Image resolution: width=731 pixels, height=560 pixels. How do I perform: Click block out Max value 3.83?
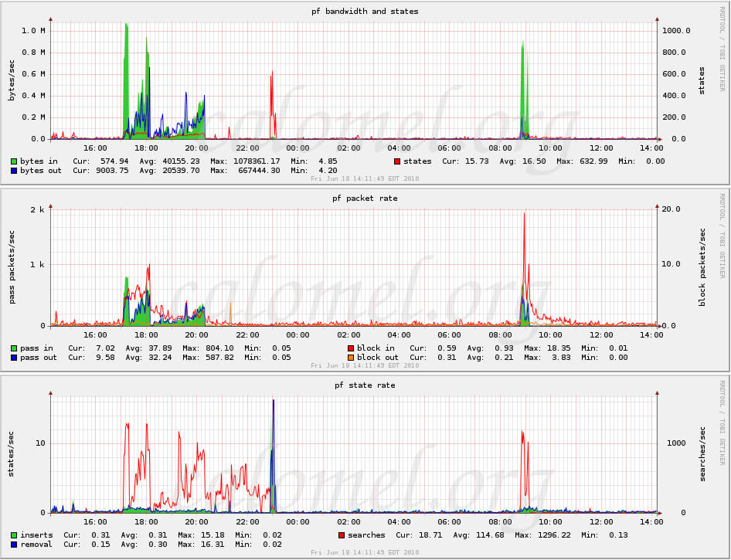click(561, 358)
